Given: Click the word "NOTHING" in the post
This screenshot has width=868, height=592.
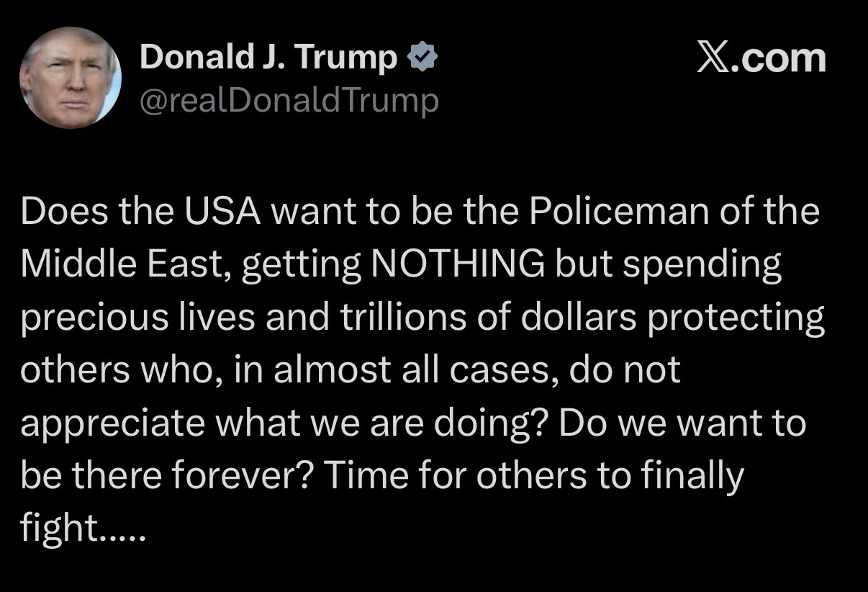Looking at the screenshot, I should [x=457, y=265].
